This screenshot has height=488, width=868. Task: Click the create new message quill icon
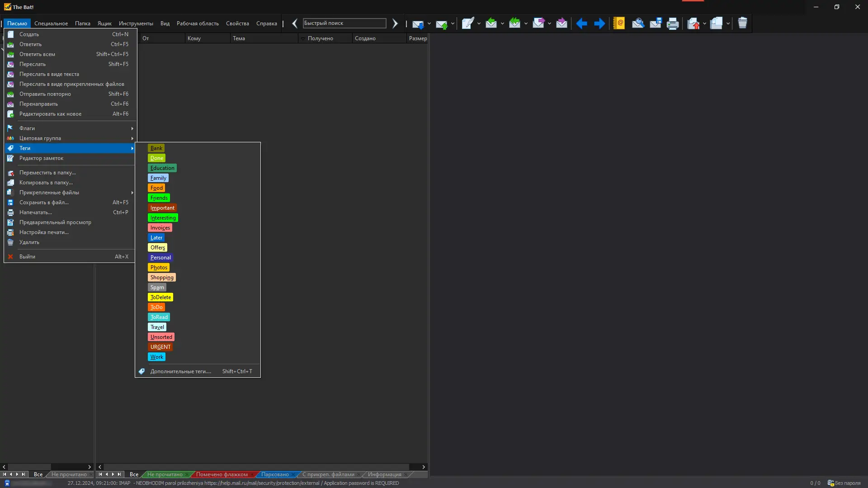click(467, 23)
